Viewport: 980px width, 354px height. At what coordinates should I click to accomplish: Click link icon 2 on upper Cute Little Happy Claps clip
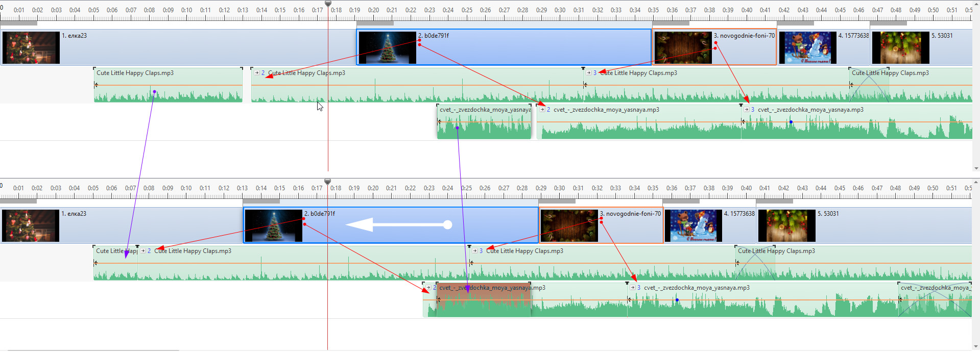257,73
